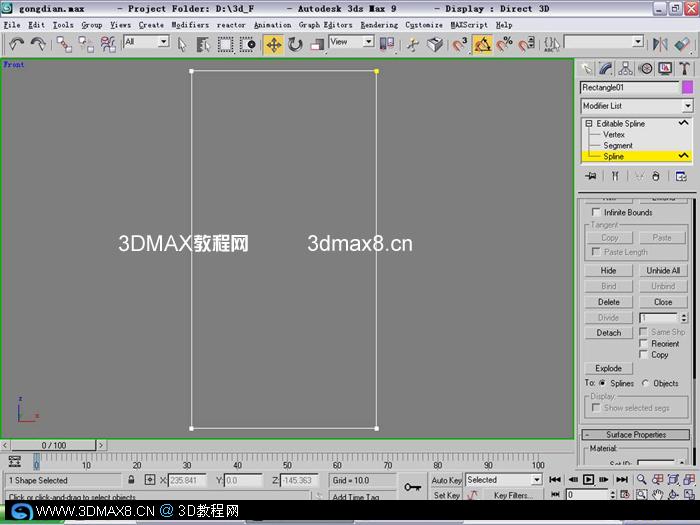This screenshot has height=525, width=700.
Task: Click the Delete spline button
Action: [x=608, y=302]
